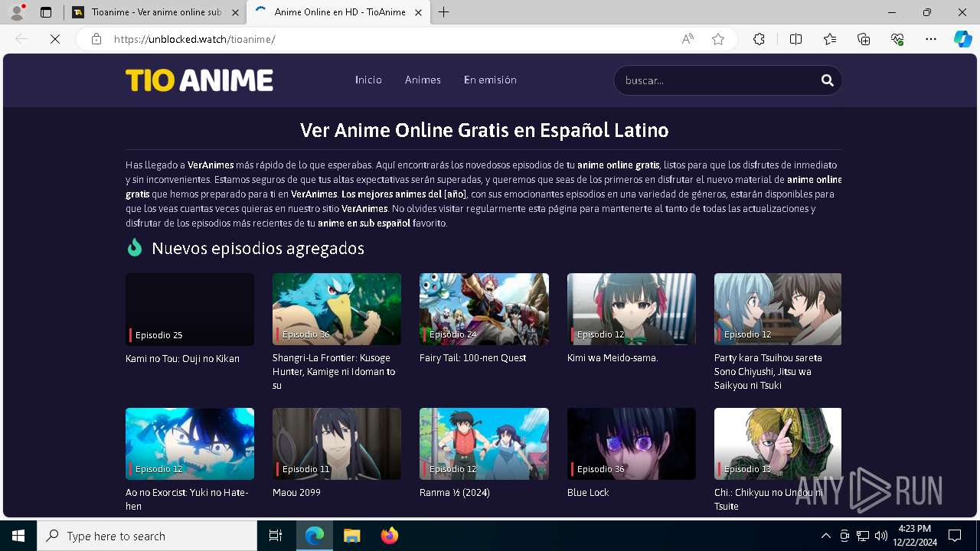Open the Extensions puzzle icon
Viewport: 980px width, 551px height.
[759, 39]
